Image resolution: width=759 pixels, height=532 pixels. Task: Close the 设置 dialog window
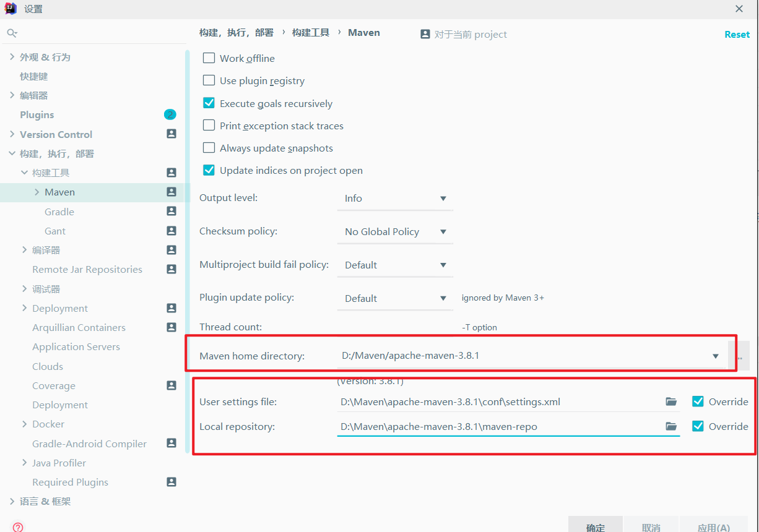[739, 9]
